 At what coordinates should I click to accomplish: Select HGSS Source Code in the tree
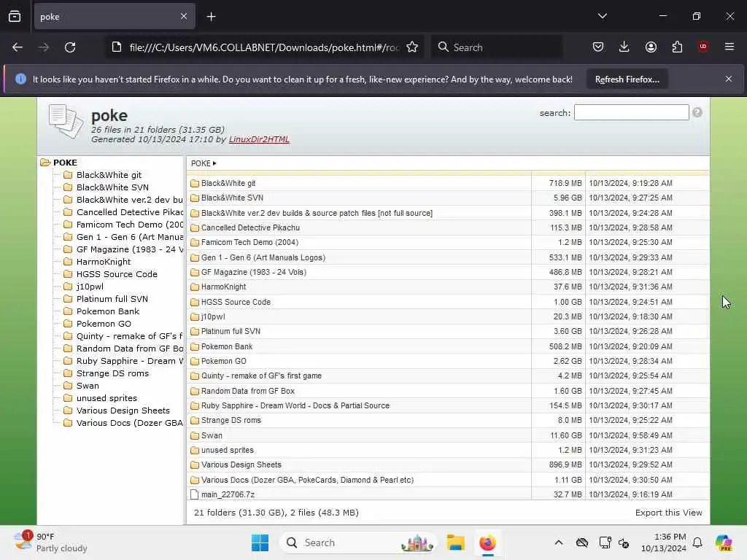tap(117, 274)
